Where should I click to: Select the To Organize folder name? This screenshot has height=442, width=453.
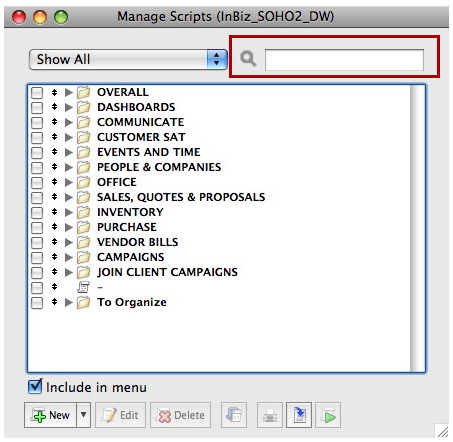coord(132,302)
